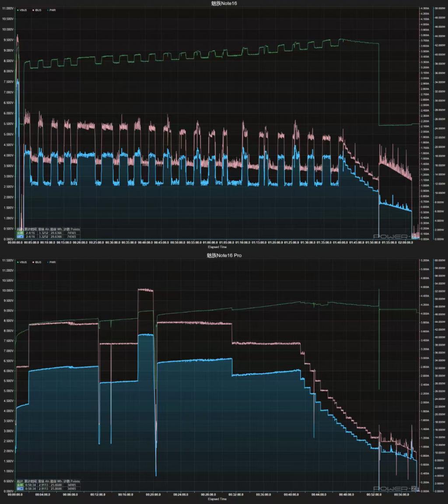
Task: Toggle VBUS legend in the Note16 chart
Action: tap(22, 10)
